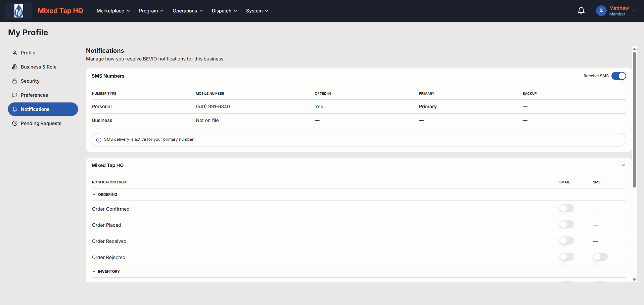Click the Matthew Member account name
This screenshot has height=305, width=644.
pyautogui.click(x=619, y=11)
